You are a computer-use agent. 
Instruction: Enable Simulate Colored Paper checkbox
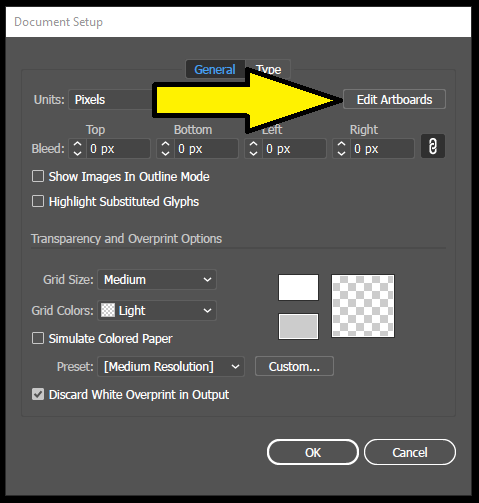[38, 338]
